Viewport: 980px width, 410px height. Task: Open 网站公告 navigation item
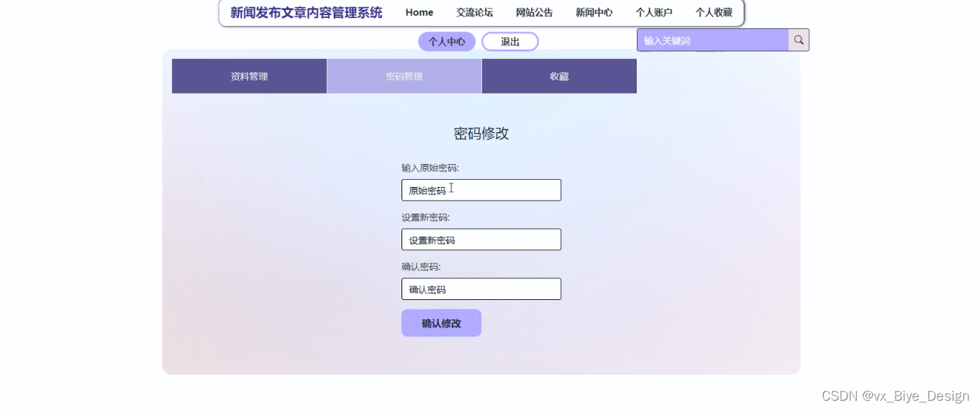click(x=534, y=12)
